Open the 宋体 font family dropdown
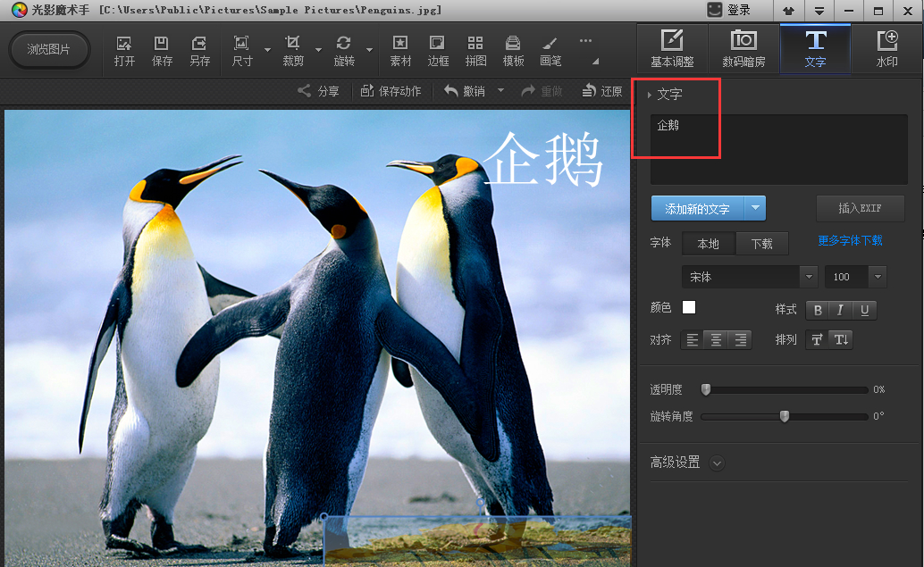 click(809, 277)
